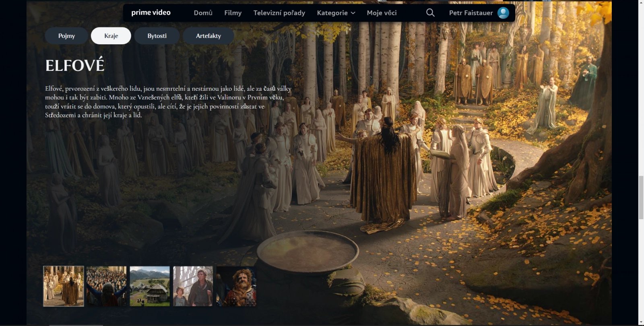Click the prime video logo
The image size is (644, 326).
(151, 12)
